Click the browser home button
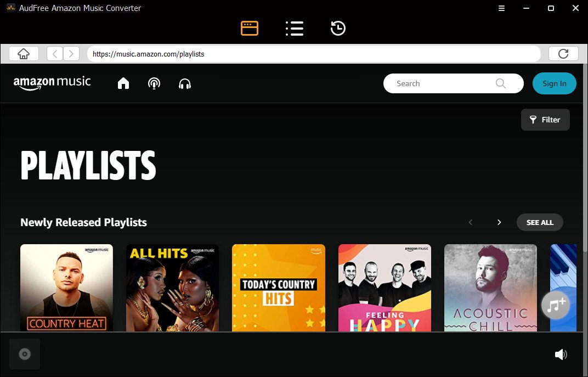The image size is (588, 377). pyautogui.click(x=24, y=54)
